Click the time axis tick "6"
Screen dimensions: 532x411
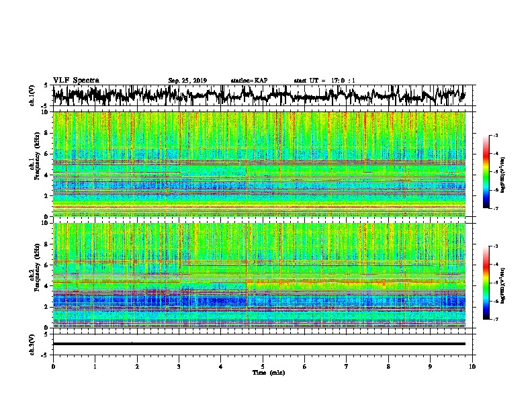click(305, 367)
